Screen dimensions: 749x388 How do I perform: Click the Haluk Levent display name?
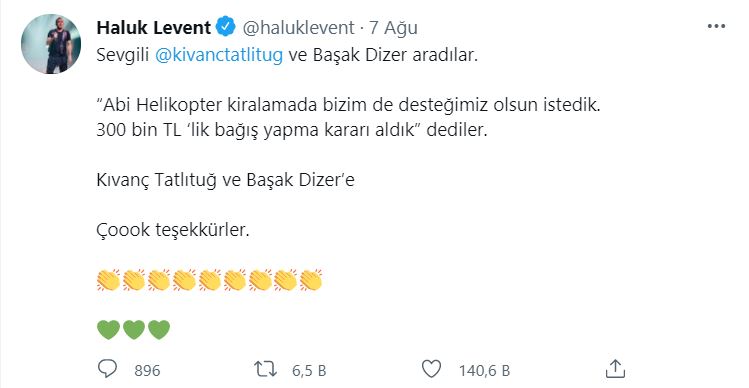(x=153, y=27)
